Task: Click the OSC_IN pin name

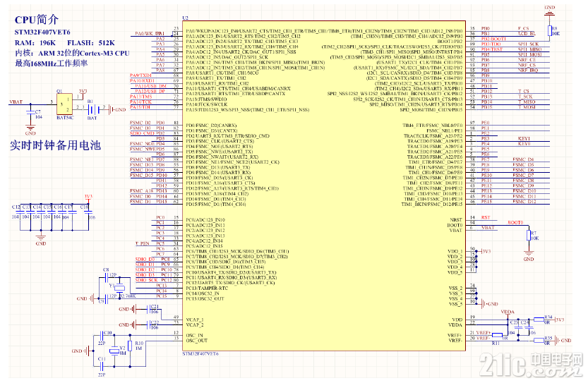Action: click(194, 336)
